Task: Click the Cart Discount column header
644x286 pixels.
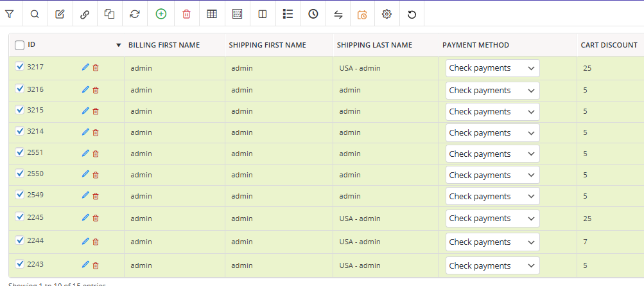Action: tap(609, 45)
